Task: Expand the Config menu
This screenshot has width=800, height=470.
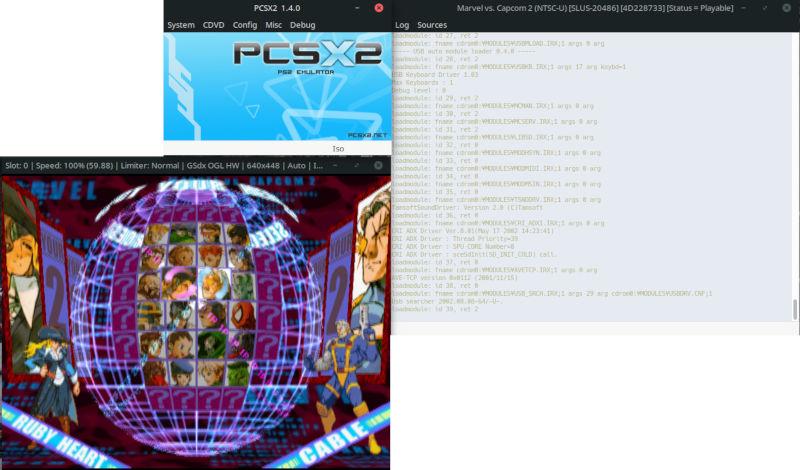Action: [244, 24]
